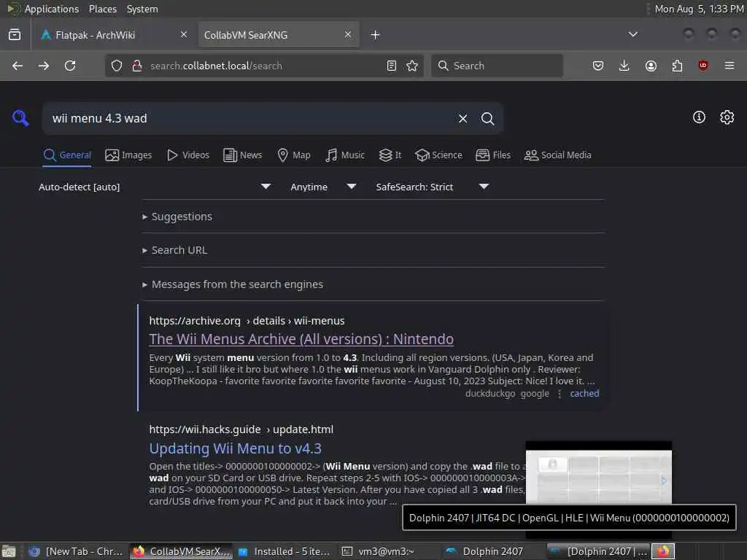The width and height of the screenshot is (747, 560).
Task: Open a new tab with plus button
Action: (376, 35)
